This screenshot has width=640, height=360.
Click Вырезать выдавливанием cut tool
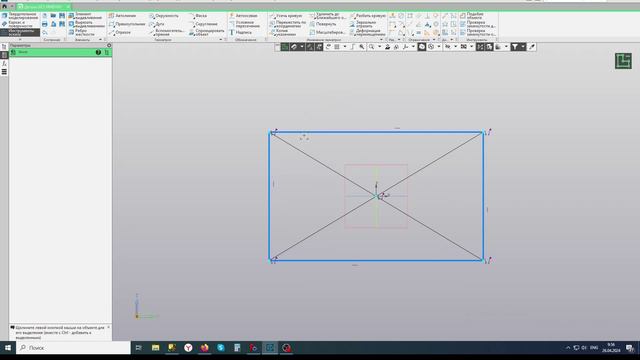(86, 24)
